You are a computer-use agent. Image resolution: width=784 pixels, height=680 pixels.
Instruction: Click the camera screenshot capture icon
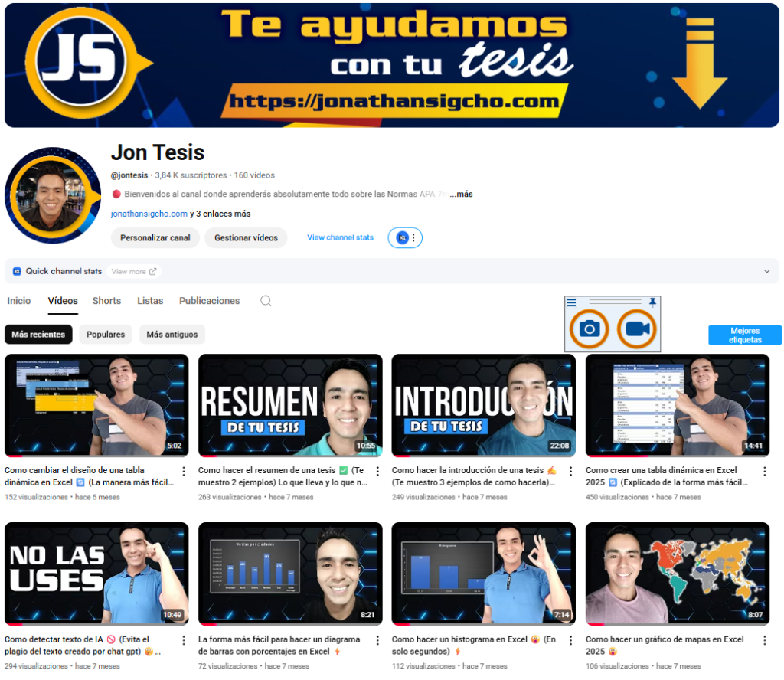(x=589, y=329)
